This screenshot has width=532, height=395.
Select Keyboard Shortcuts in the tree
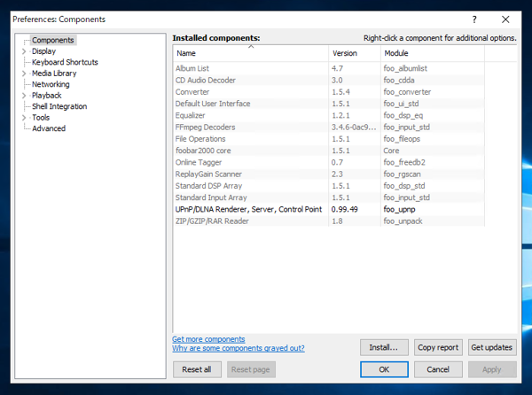coord(65,62)
